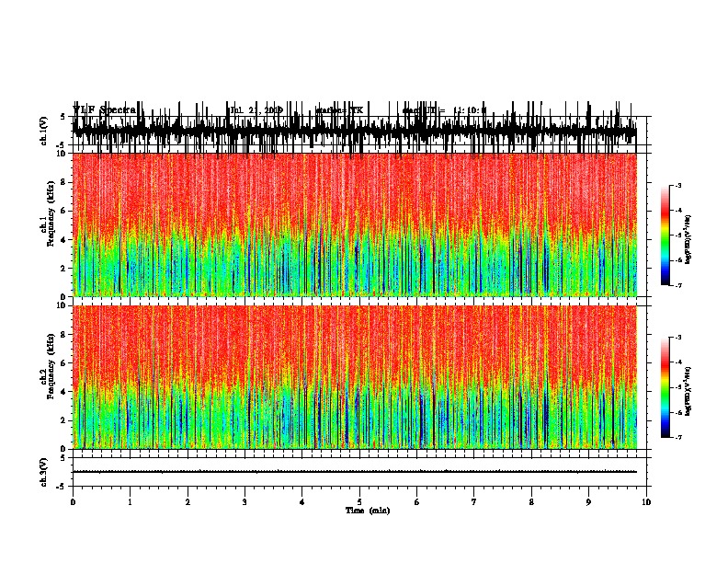Click the '6' tick on the time axis
Viewport: 728px width, 563px height.
(x=417, y=502)
